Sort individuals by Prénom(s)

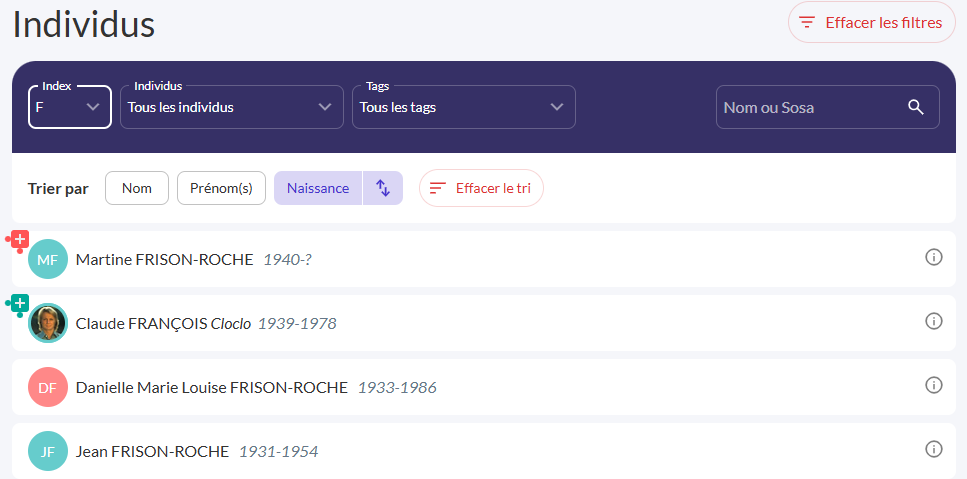click(221, 188)
